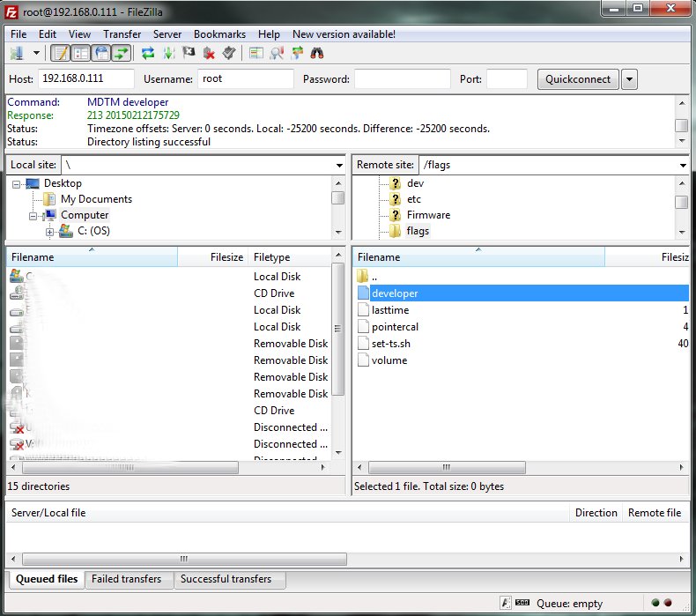Refresh the file and folder lists
Viewport: 696px width, 616px height.
(x=148, y=53)
